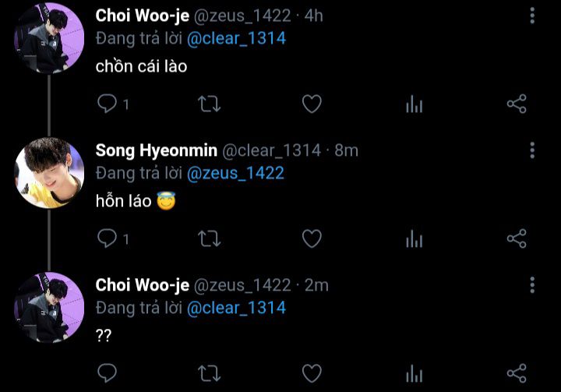View analytics for "chồn cái lào" tweet

tap(415, 104)
